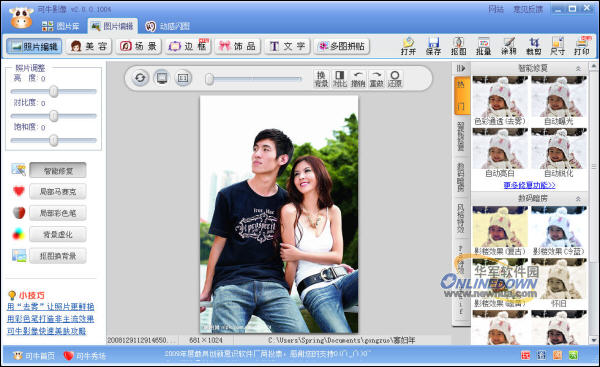
Task: Open a photo with the 打开 icon
Action: pyautogui.click(x=408, y=46)
